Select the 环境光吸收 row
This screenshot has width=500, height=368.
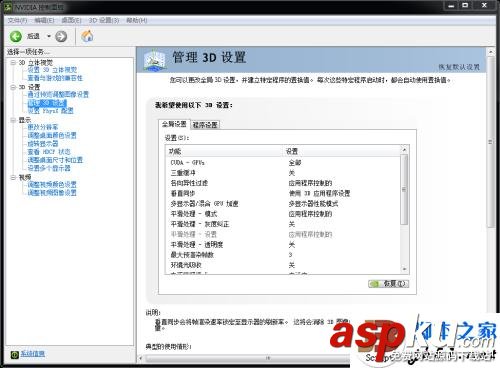point(283,265)
